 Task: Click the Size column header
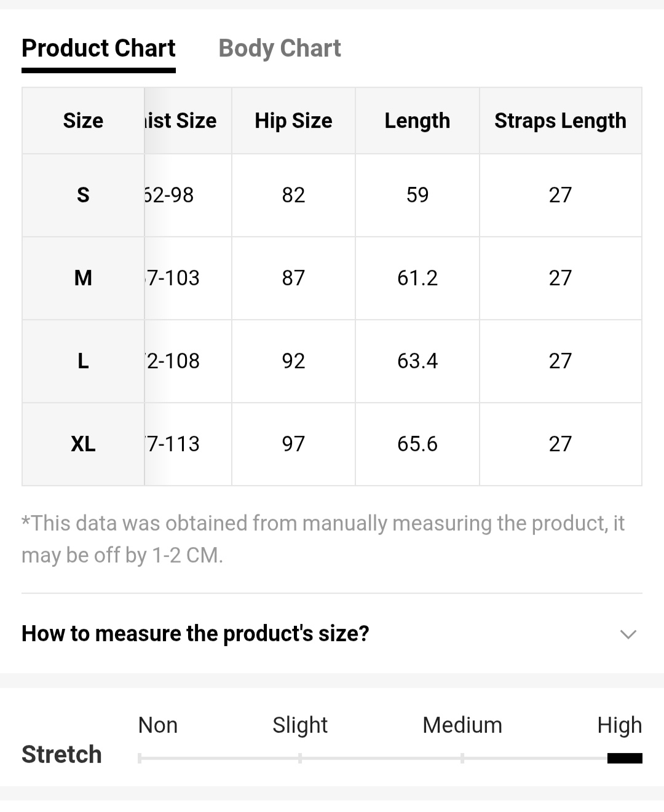(83, 120)
